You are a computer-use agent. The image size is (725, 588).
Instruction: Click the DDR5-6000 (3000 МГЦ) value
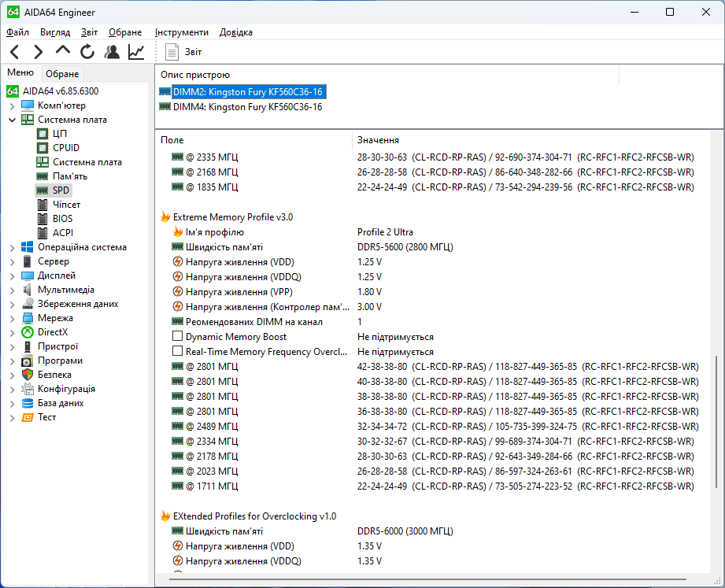405,531
